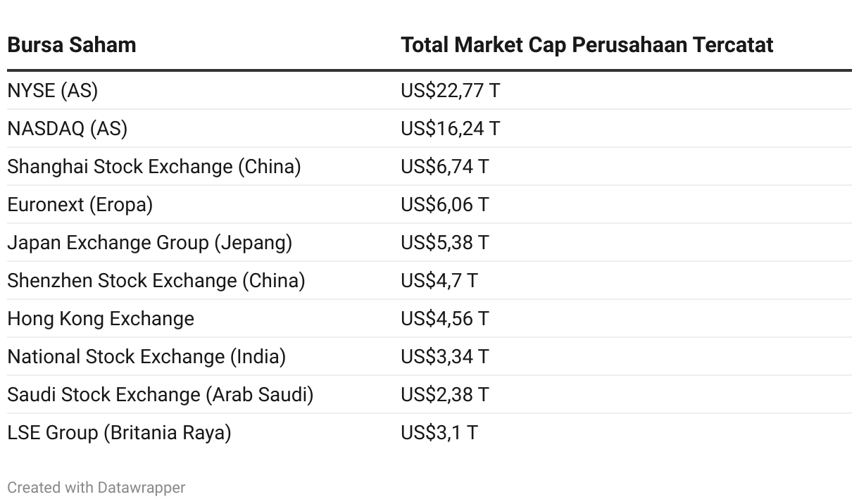Viewport: 859px width, 504px height.
Task: Select the US$6,74 T value
Action: click(x=445, y=167)
